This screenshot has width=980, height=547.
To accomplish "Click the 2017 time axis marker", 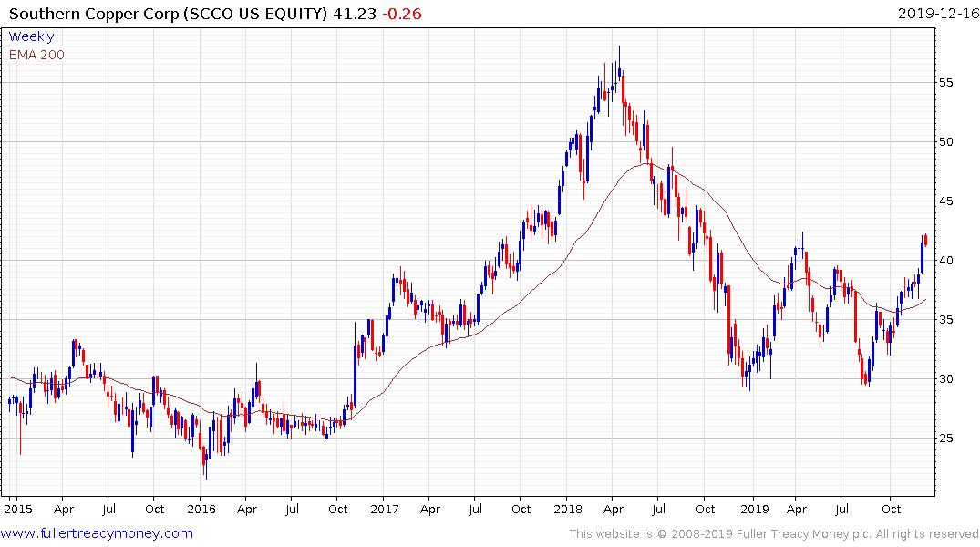I will (x=385, y=509).
